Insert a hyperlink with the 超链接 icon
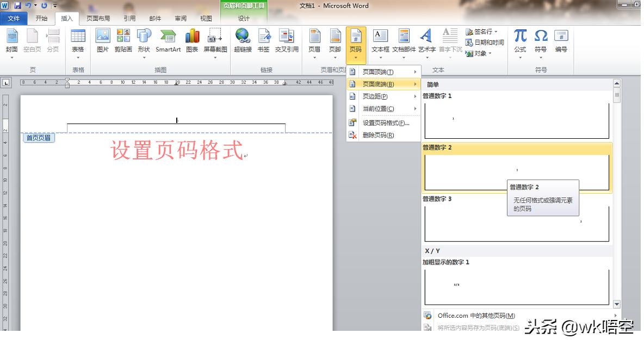The image size is (644, 345). click(x=243, y=41)
